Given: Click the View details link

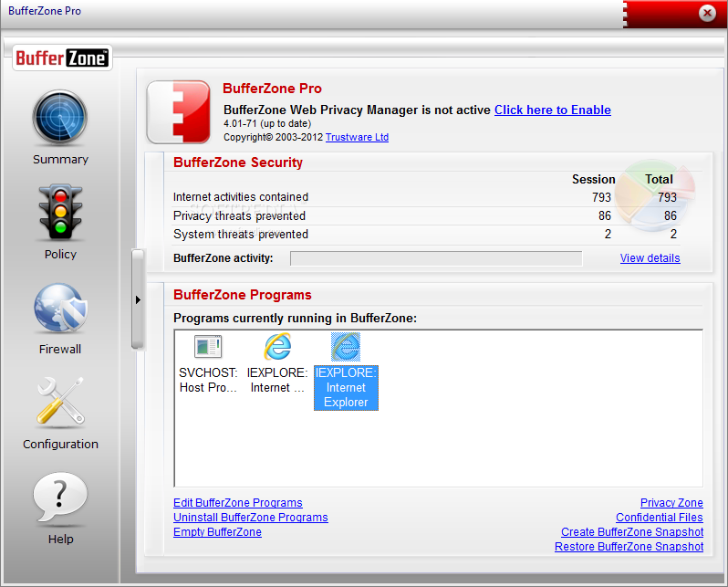Looking at the screenshot, I should tap(650, 258).
